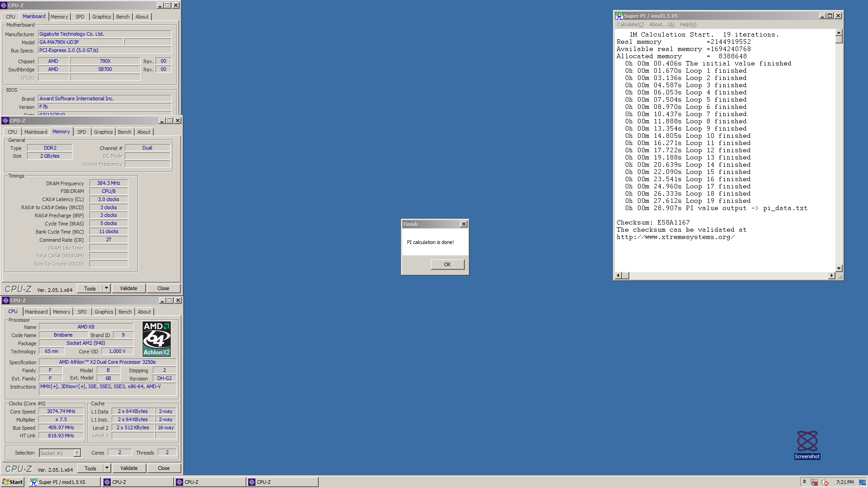Click Super PI horizontal scrollbar left arrow
The height and width of the screenshot is (488, 868).
[618, 276]
